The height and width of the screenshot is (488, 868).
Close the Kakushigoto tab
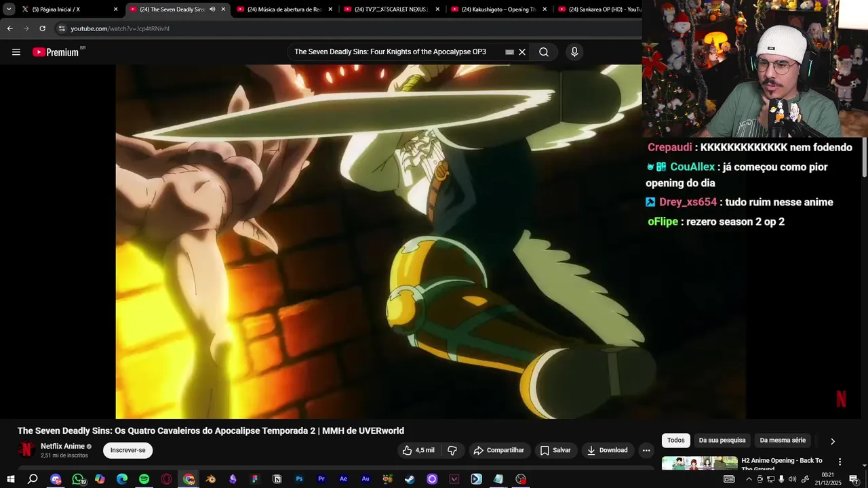[545, 9]
